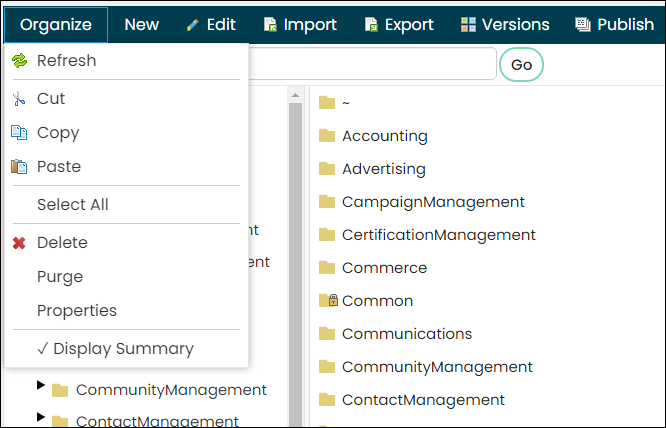Click the locked Common folder icon
666x428 pixels.
pyautogui.click(x=328, y=300)
